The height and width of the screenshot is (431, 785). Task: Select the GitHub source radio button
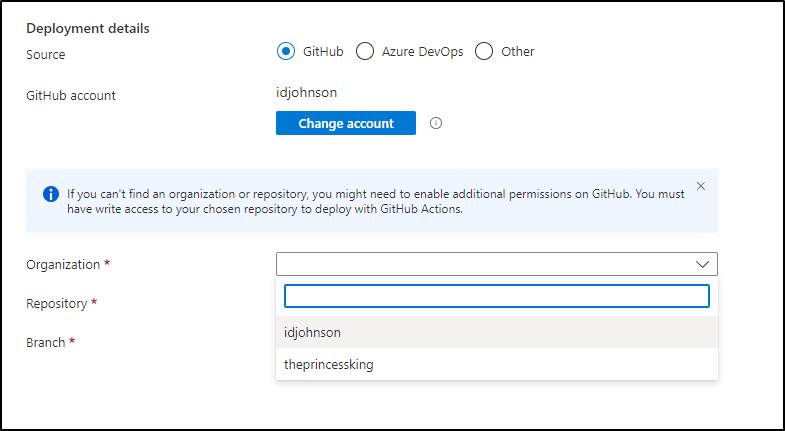click(x=286, y=51)
